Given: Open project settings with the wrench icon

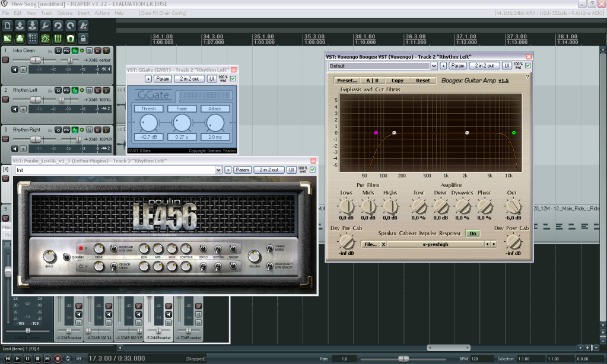Looking at the screenshot, I should [x=45, y=26].
